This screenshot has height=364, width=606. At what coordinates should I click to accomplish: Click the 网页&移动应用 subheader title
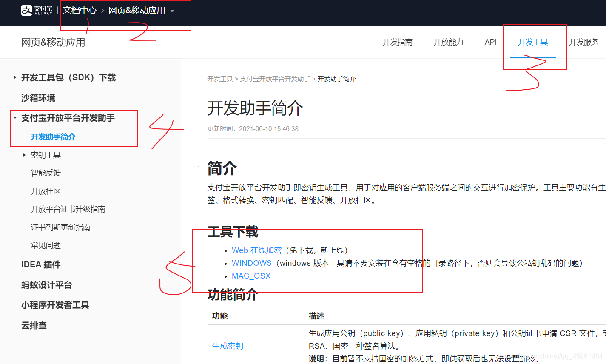(x=53, y=42)
